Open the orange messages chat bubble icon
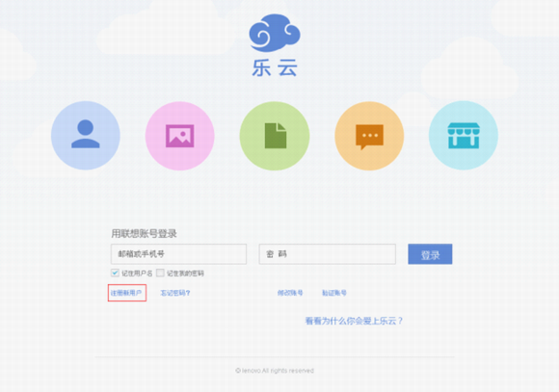Screen dimensions: 559x392 click(x=369, y=136)
